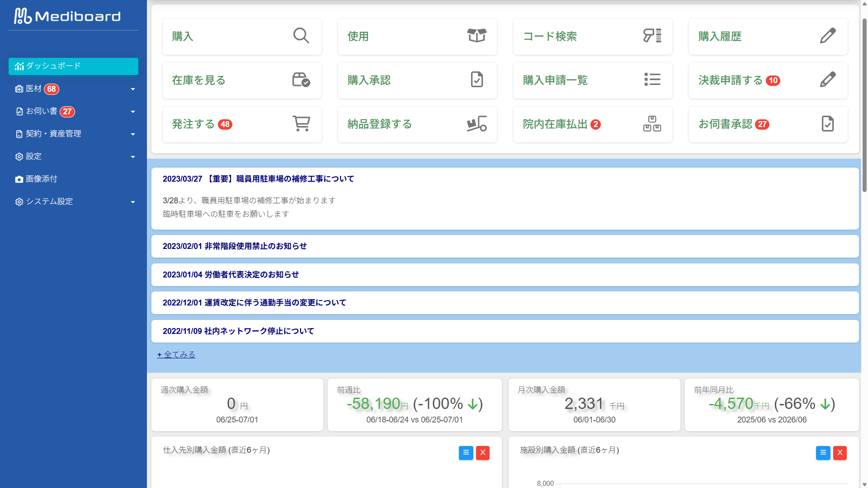Viewport: 868px width, 488px height.
Task: Click the 設定 gear icon
Action: (19, 157)
